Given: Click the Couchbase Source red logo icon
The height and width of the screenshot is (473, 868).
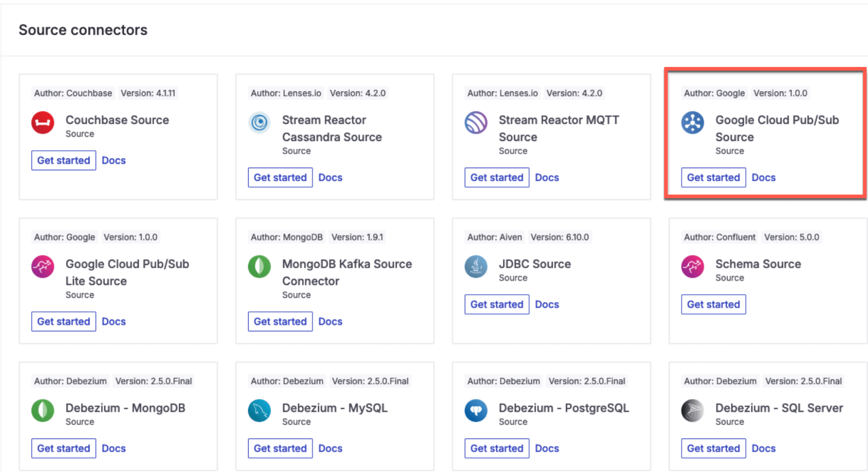Looking at the screenshot, I should pos(43,123).
